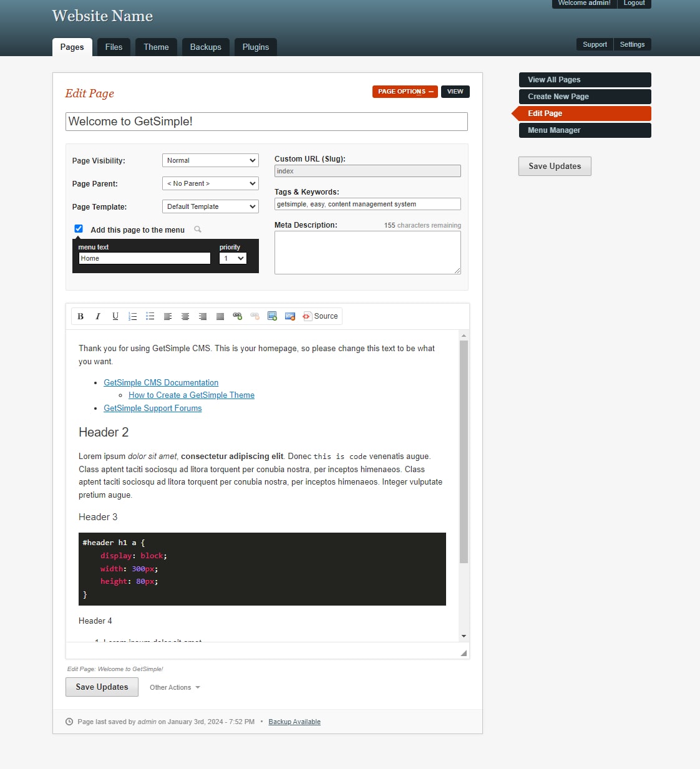
Task: Click View All Pages in sidebar
Action: pos(585,80)
